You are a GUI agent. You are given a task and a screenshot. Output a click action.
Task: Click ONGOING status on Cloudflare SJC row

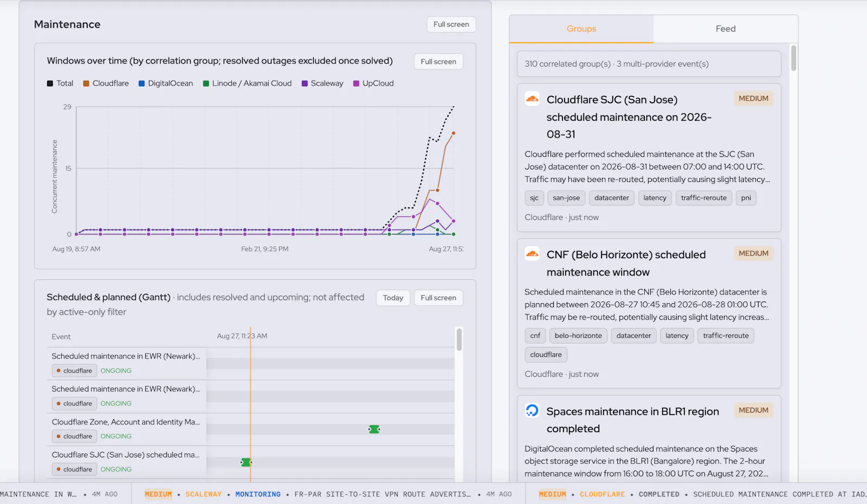click(116, 469)
